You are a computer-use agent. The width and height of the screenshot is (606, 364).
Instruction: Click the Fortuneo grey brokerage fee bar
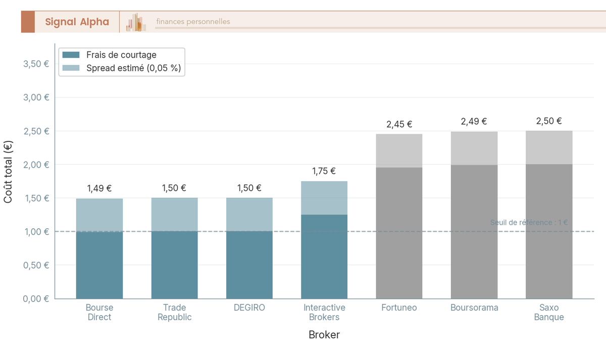pyautogui.click(x=399, y=233)
